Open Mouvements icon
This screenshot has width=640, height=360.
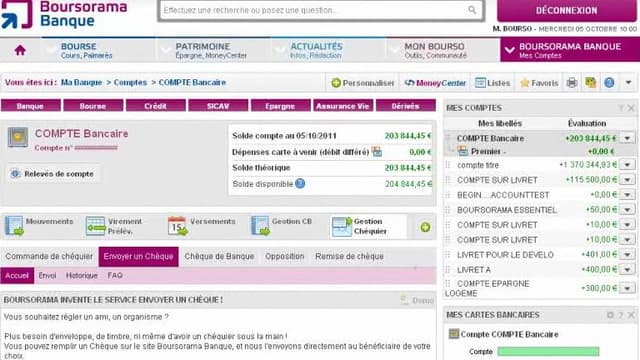14,226
